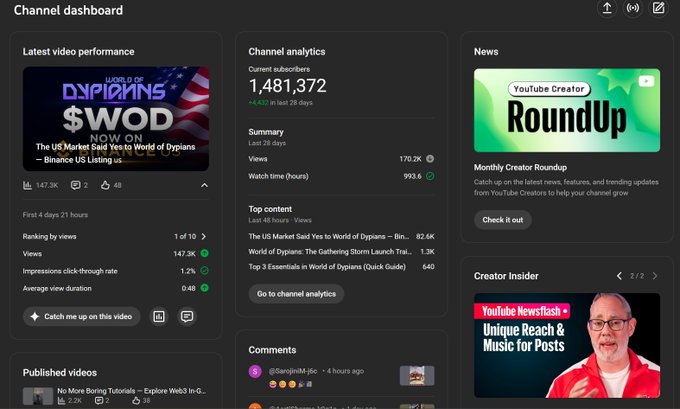680x409 pixels.
Task: Open the video thumbnail beside the first comment
Action: point(417,376)
